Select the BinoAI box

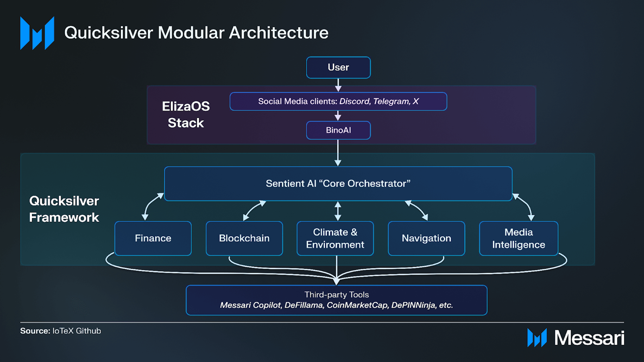[338, 130]
